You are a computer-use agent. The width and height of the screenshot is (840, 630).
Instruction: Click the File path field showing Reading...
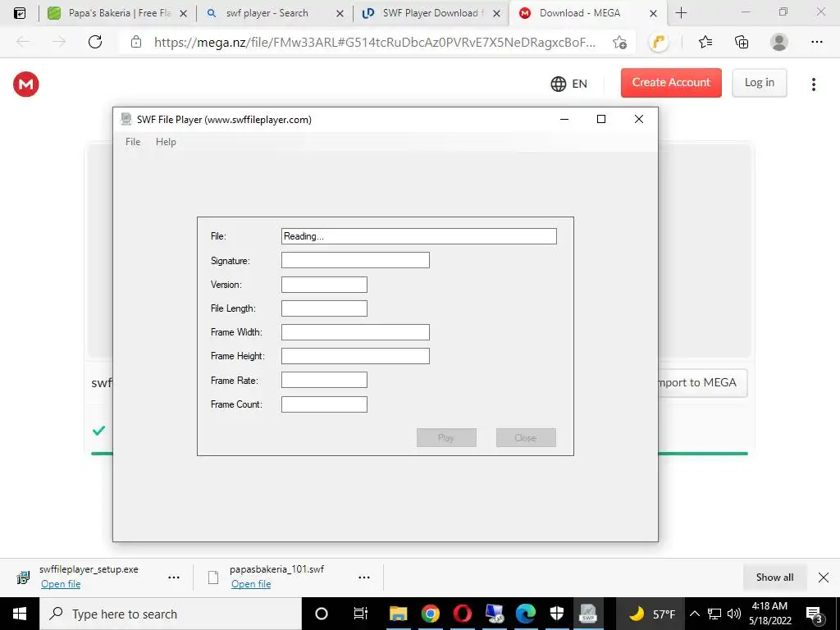[419, 236]
